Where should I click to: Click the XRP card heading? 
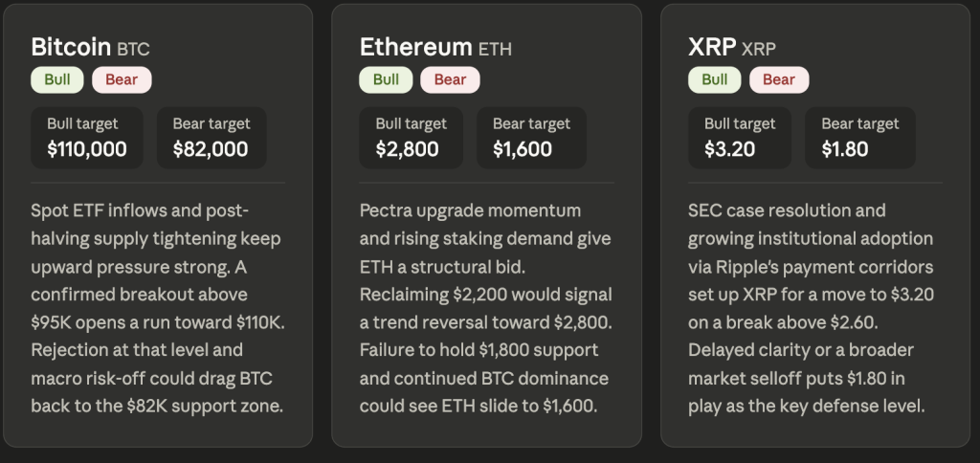711,47
